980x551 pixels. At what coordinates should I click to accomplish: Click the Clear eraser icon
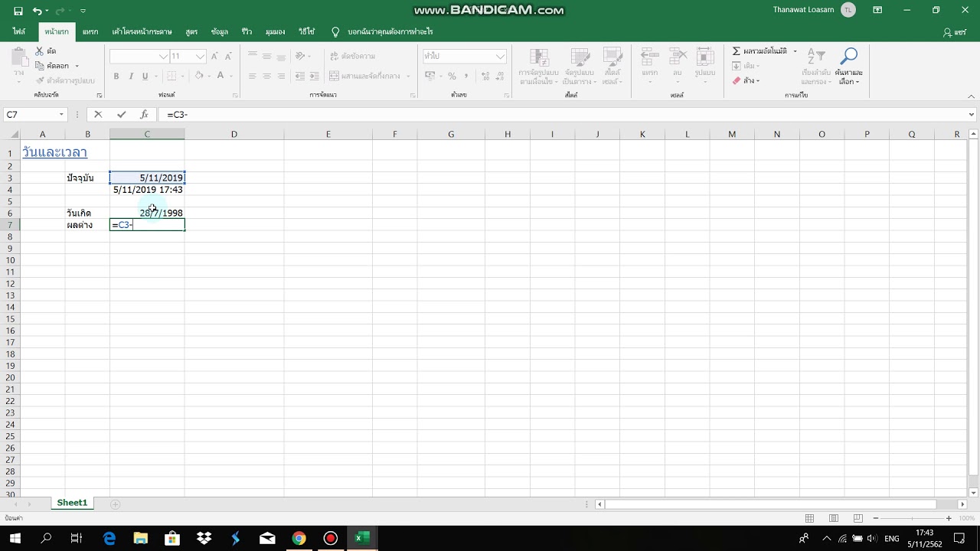click(x=737, y=80)
